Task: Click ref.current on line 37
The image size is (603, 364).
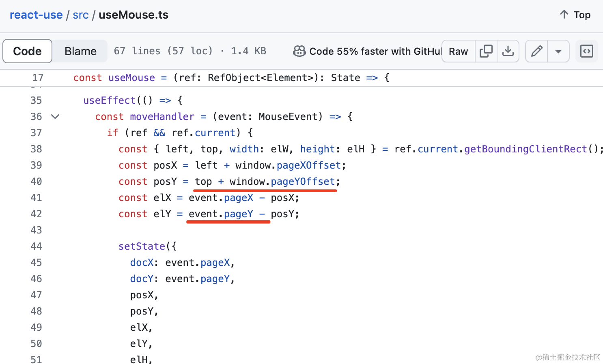Action: click(203, 133)
